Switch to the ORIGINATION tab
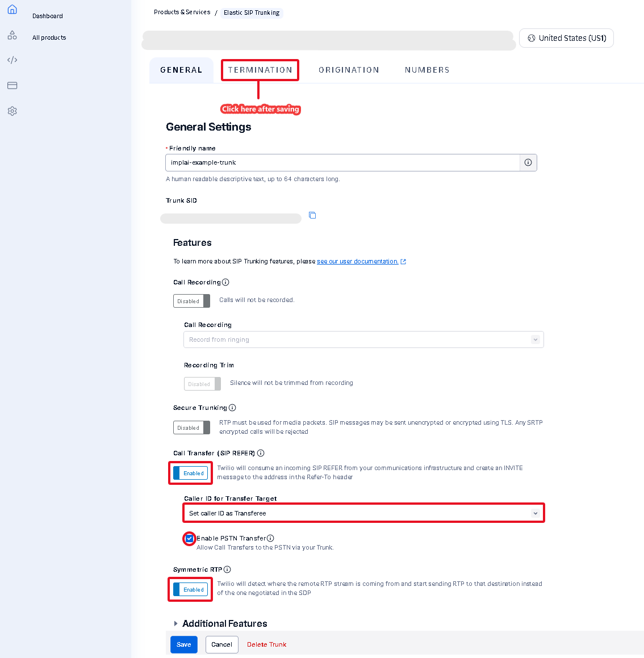 pos(349,70)
